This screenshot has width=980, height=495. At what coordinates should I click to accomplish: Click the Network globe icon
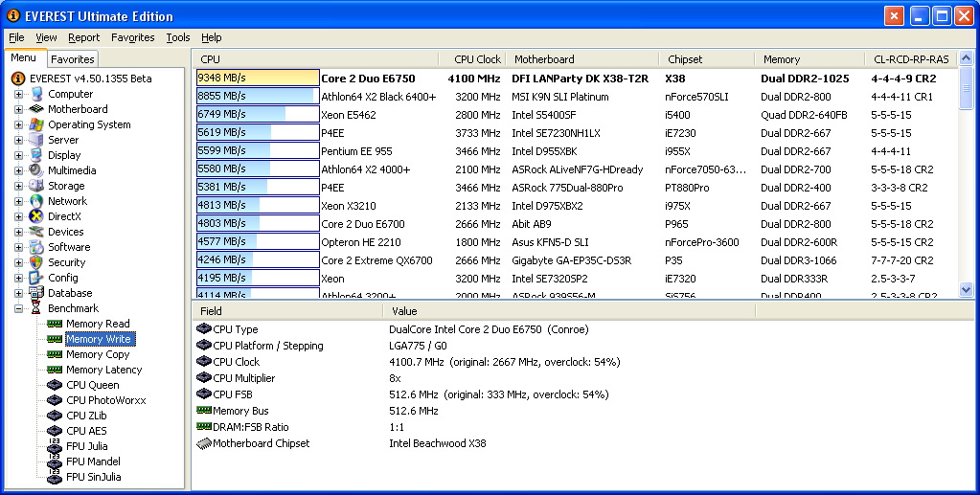click(36, 201)
